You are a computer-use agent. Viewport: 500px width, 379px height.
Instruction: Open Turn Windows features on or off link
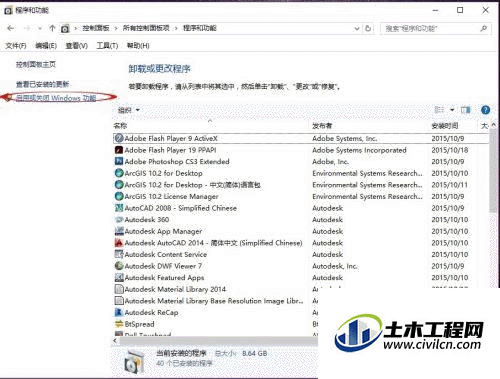56,98
